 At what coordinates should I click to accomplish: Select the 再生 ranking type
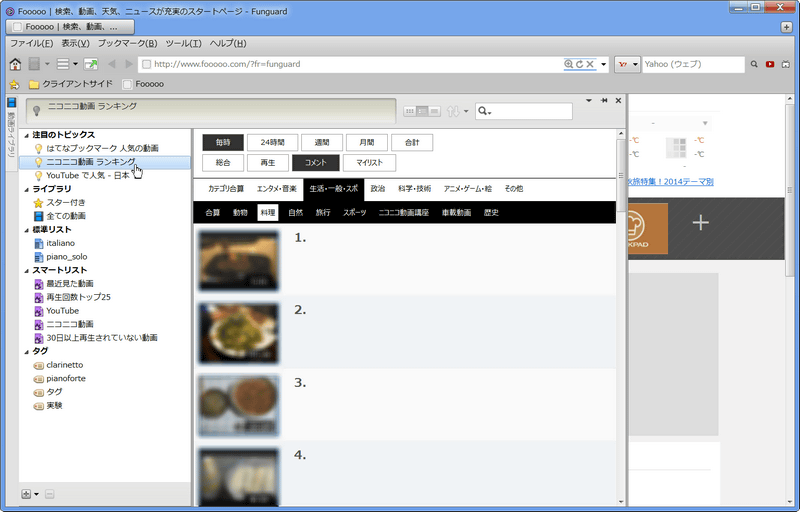[x=267, y=163]
